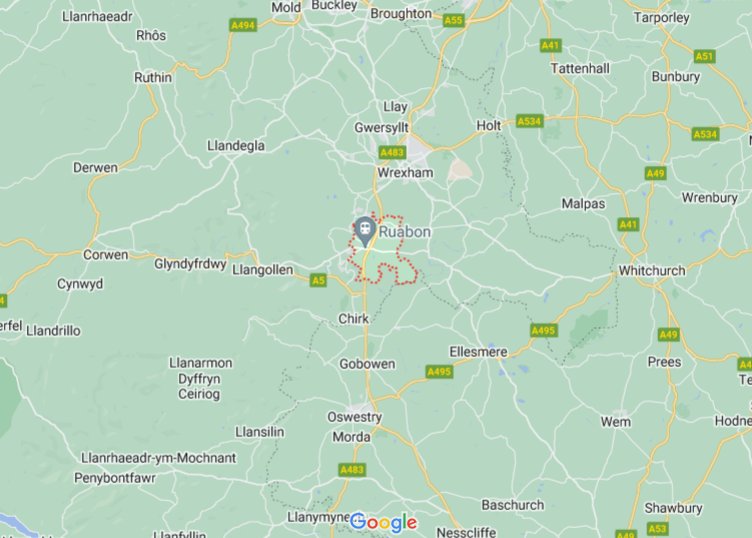This screenshot has height=538, width=752.
Task: Select the Wrexham town label
Action: pos(405,173)
